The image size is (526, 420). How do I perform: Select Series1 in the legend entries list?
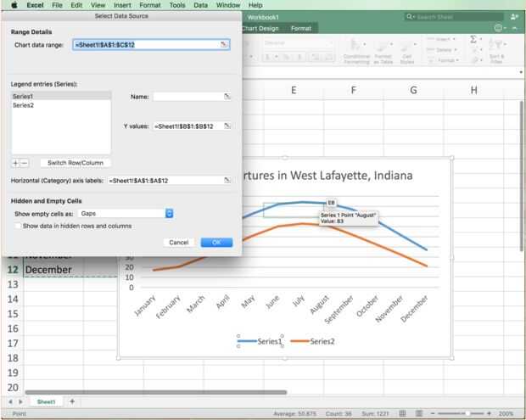61,96
